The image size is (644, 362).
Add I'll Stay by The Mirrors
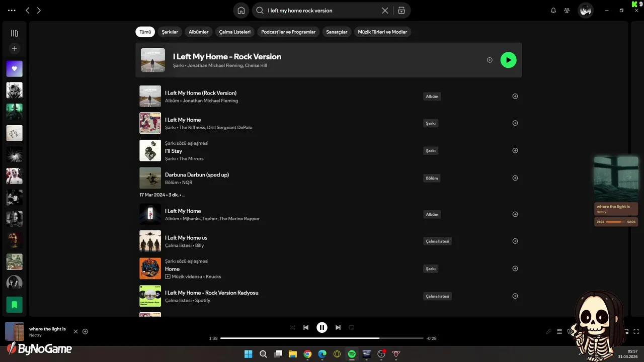515,150
